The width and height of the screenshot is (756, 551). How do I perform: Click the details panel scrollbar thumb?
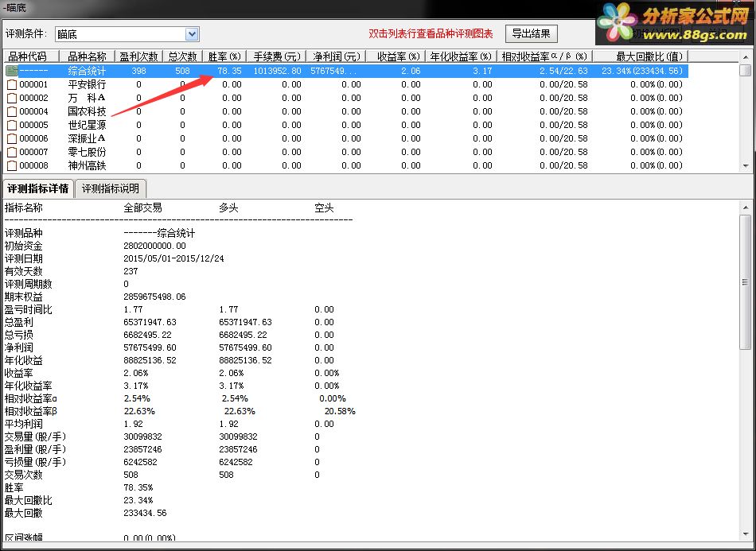coord(746,282)
